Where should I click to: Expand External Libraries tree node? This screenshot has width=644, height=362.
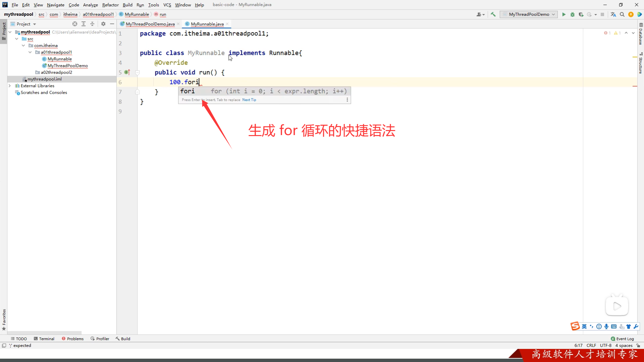[x=10, y=86]
